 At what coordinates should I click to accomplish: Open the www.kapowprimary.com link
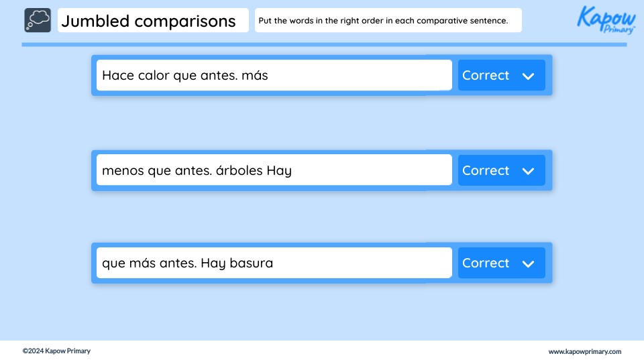[x=584, y=351]
